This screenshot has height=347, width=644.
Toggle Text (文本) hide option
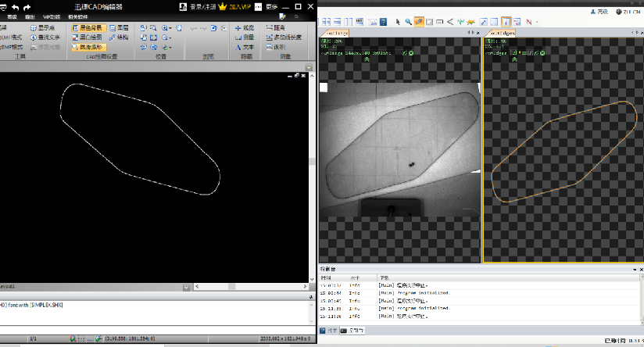click(x=245, y=47)
